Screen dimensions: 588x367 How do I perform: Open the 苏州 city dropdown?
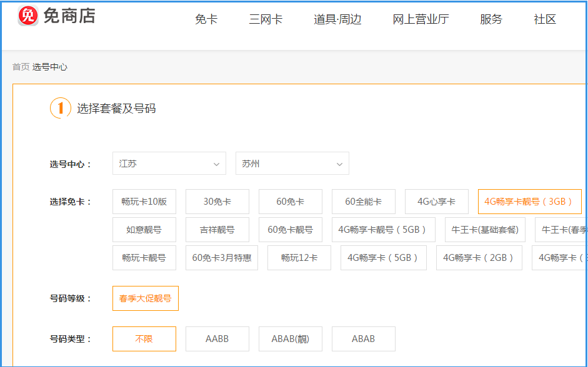[x=291, y=163]
